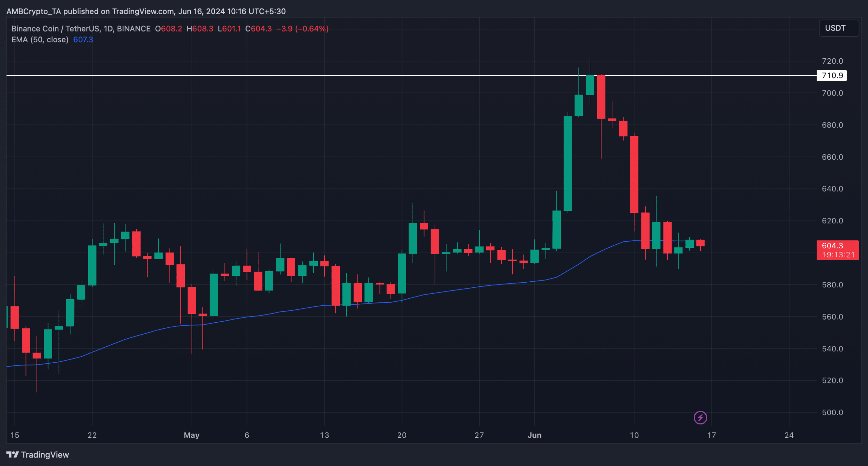Click the date 6 on the time axis
This screenshot has height=466, width=868.
click(x=247, y=435)
